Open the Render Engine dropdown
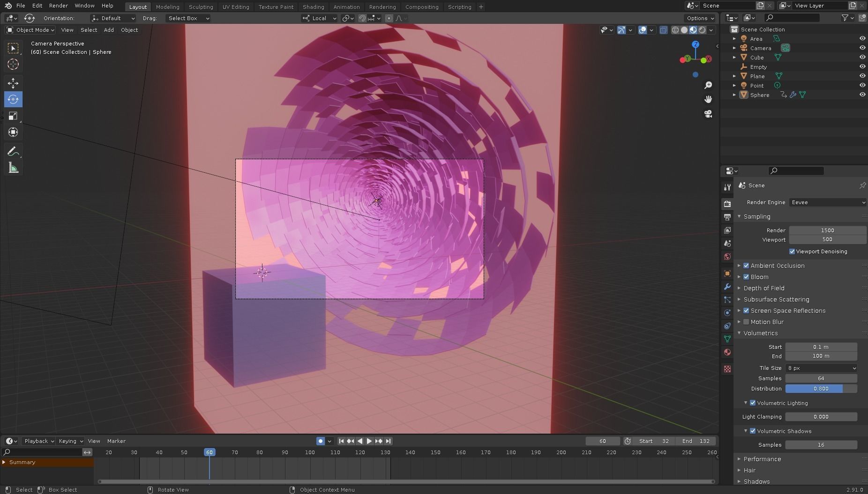This screenshot has width=868, height=494. pos(827,202)
